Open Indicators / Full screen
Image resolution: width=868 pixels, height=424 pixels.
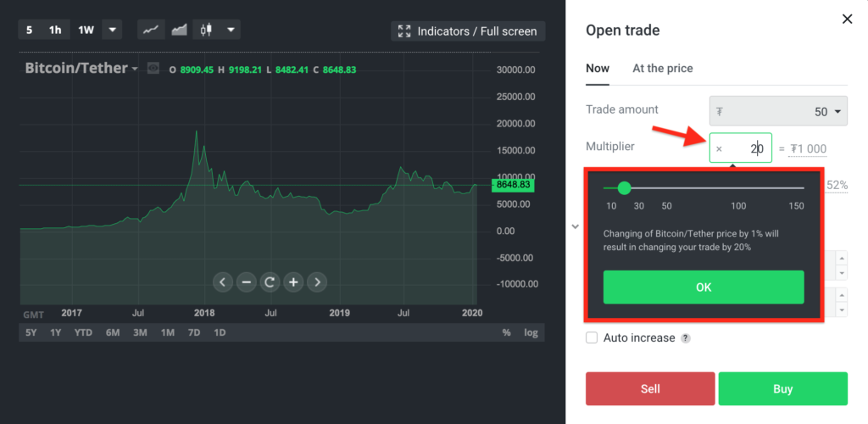tap(468, 31)
